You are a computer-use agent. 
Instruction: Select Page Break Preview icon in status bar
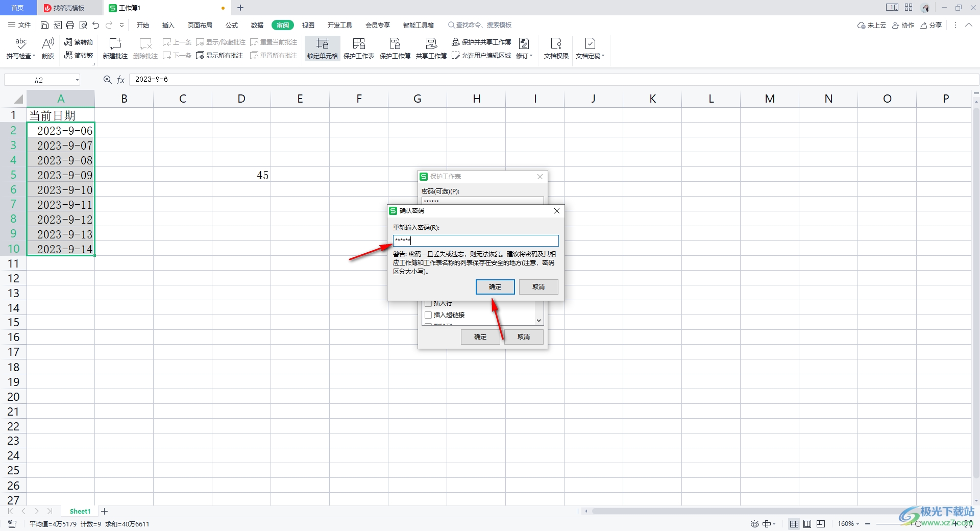coord(821,524)
